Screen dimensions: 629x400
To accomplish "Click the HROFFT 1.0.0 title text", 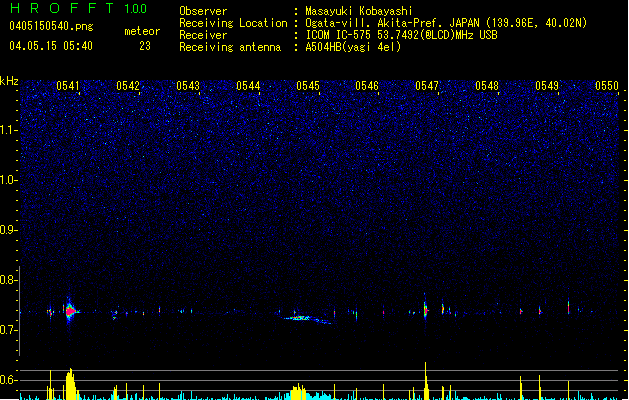I will coord(79,8).
